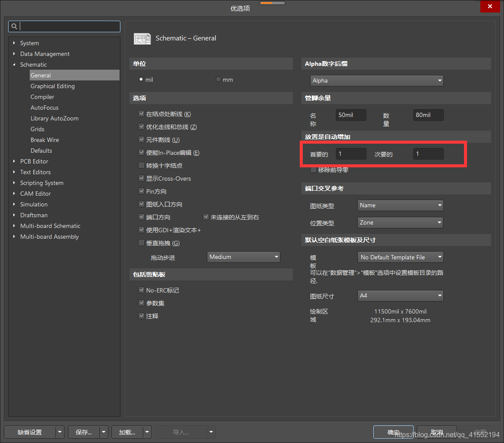Expand the PCB Editor node

14,161
